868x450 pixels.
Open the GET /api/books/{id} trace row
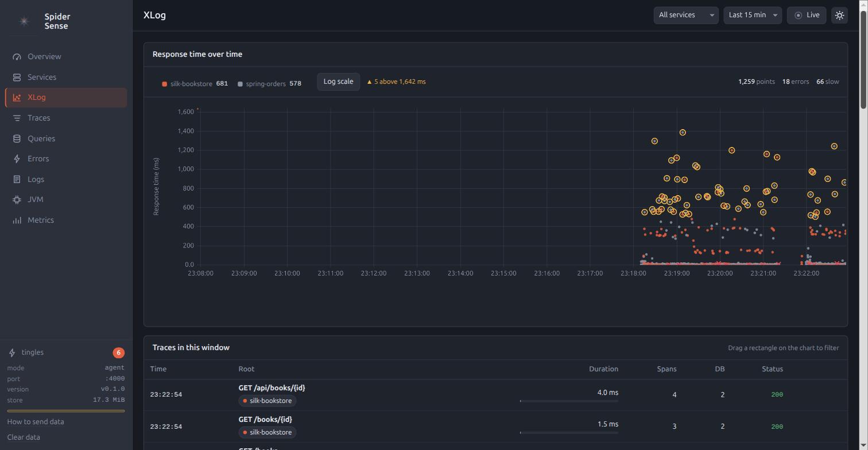tap(495, 394)
